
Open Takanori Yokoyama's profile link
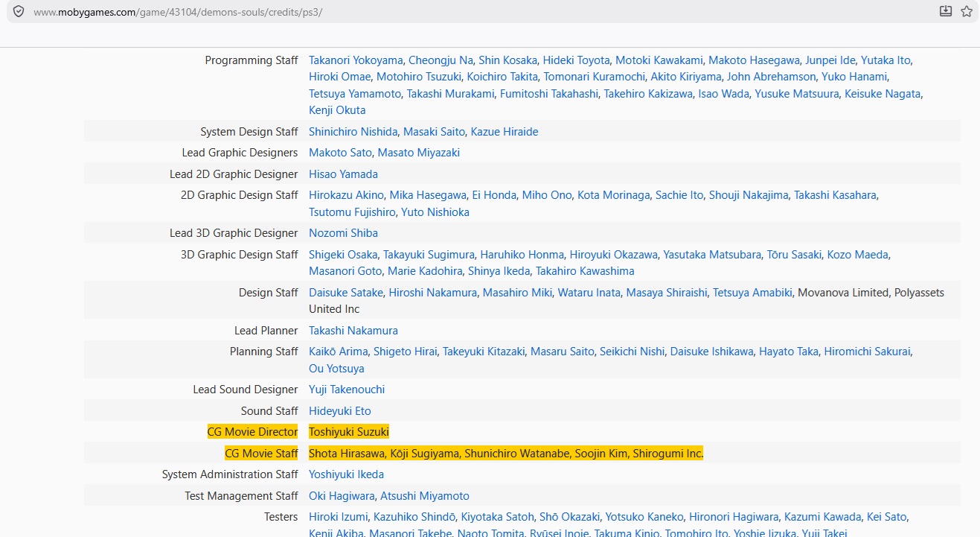point(356,60)
